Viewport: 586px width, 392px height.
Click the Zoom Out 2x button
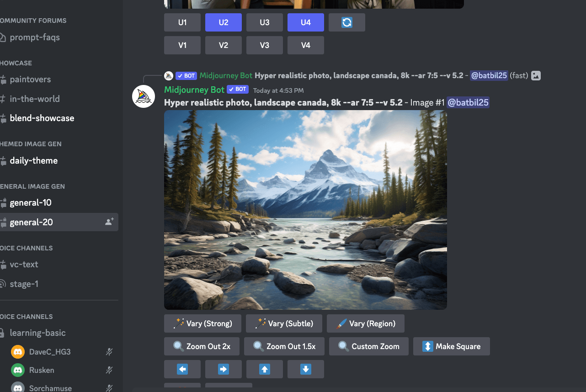202,346
